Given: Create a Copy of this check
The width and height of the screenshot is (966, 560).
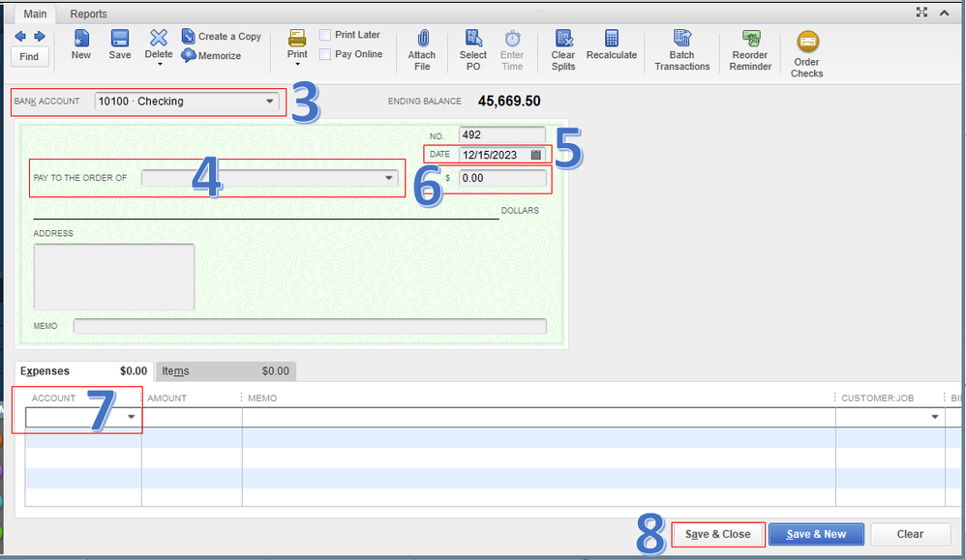Looking at the screenshot, I should (x=221, y=37).
